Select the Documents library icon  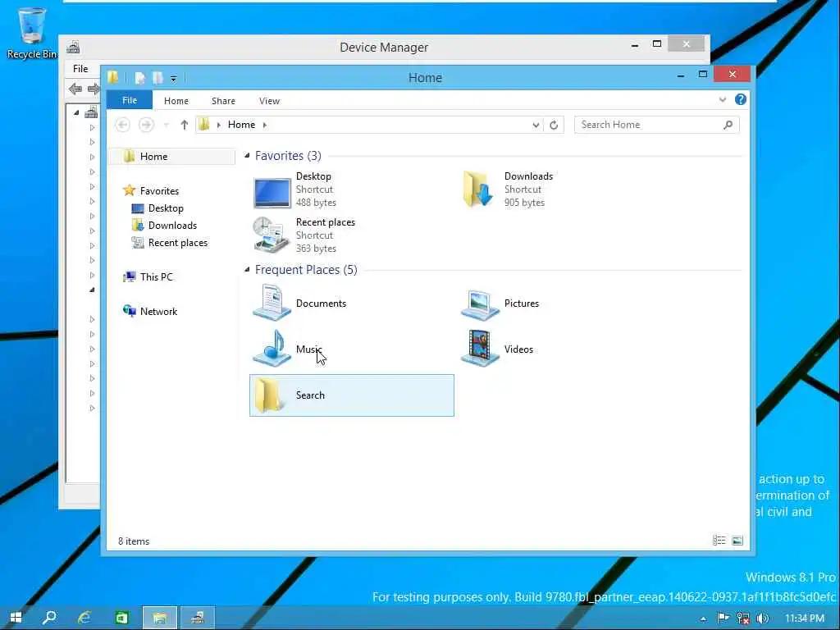(272, 304)
